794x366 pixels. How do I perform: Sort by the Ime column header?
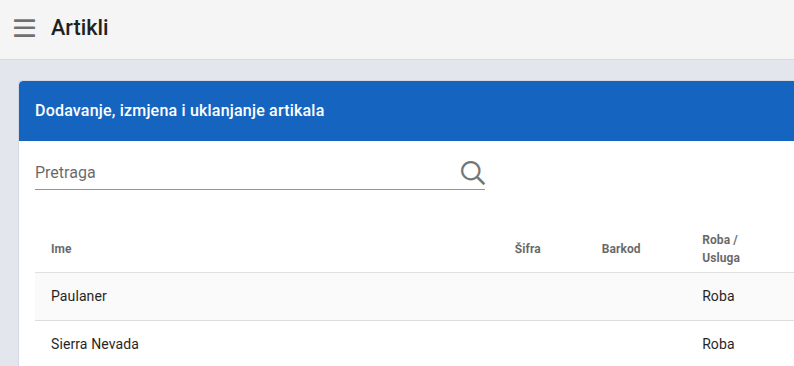click(61, 249)
